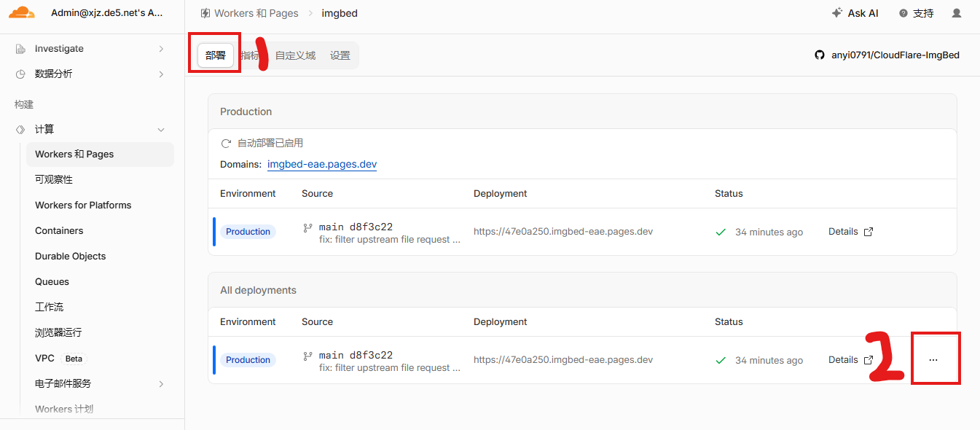Open the Investigate sidebar icon
Viewport: 980px width, 430px height.
click(x=20, y=49)
